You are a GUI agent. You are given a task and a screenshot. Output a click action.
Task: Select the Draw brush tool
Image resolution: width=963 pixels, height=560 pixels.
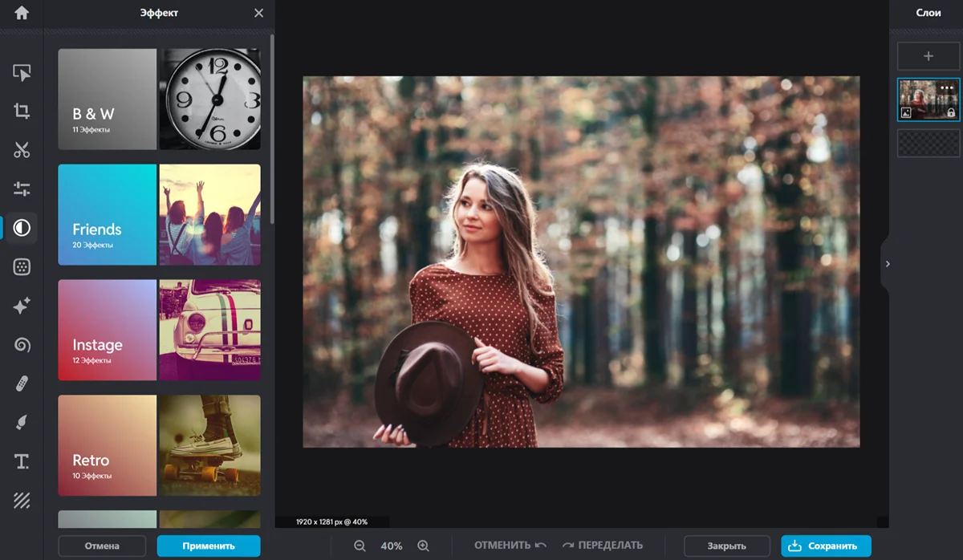(22, 423)
